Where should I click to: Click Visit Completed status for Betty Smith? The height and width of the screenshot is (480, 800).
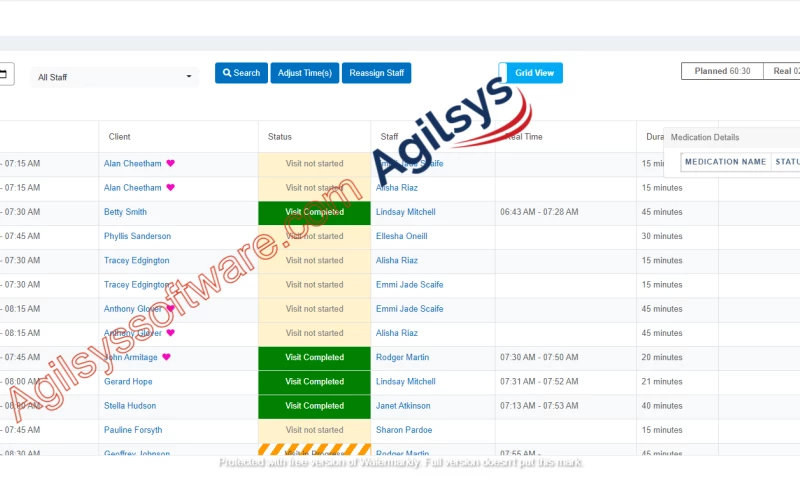tap(314, 212)
